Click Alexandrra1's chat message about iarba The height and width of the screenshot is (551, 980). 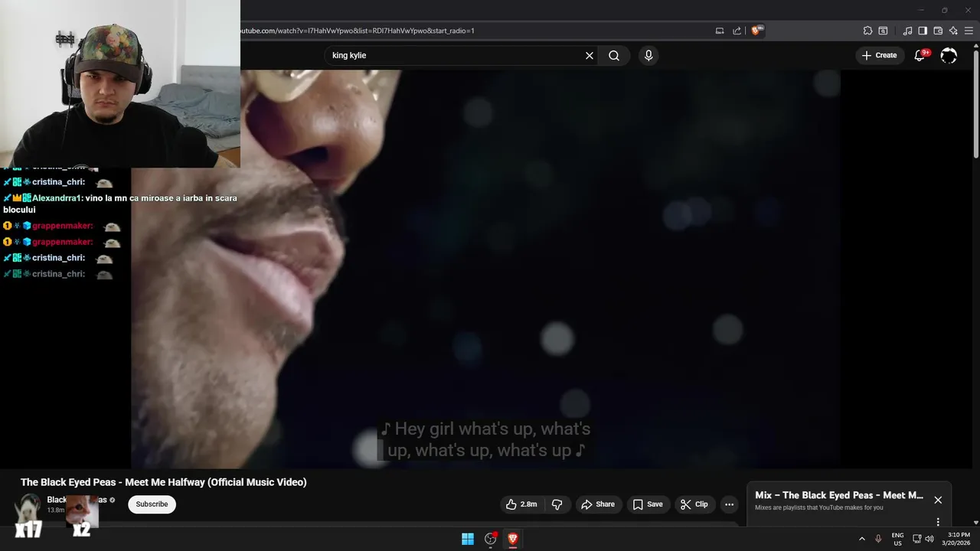[x=119, y=204]
